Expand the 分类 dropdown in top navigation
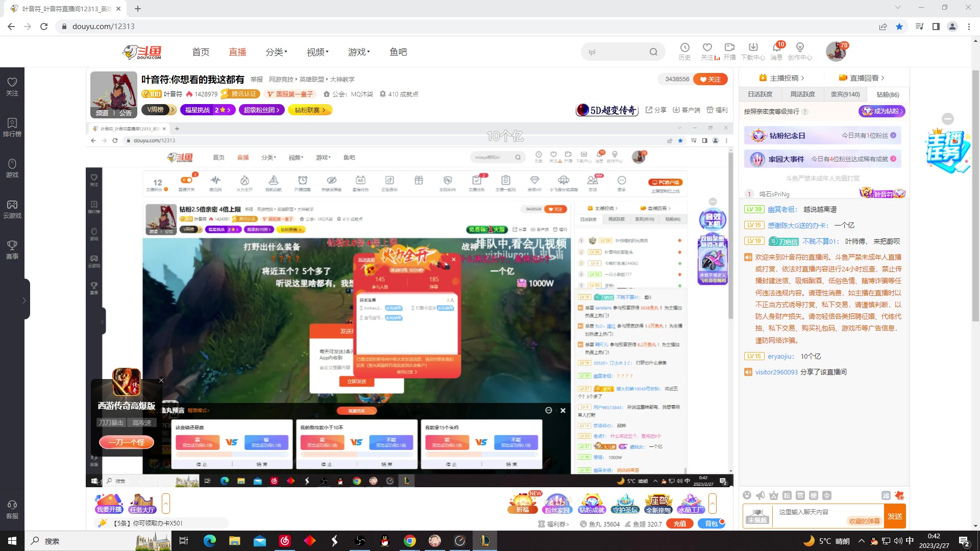The image size is (980, 551). 276,52
